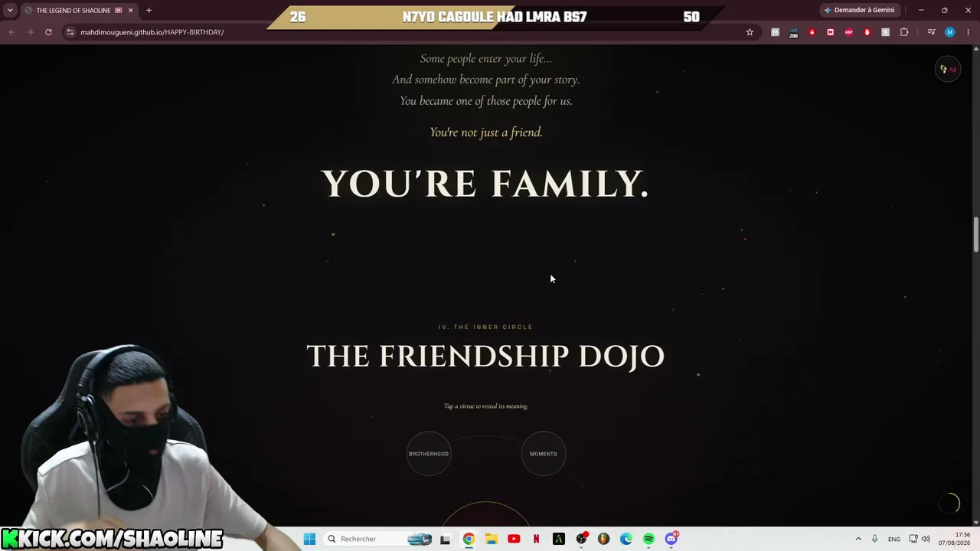Open the Chrome profile avatar M
This screenshot has height=551, width=980.
[x=949, y=32]
